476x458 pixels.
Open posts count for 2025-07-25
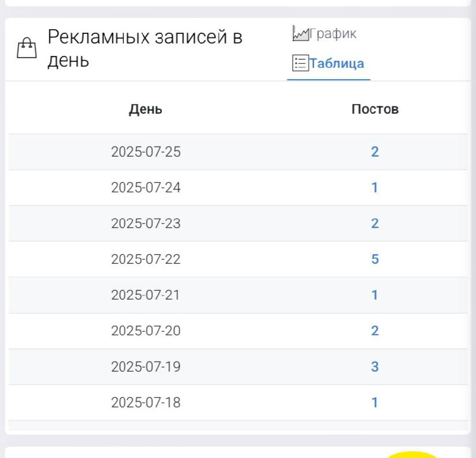coord(375,152)
